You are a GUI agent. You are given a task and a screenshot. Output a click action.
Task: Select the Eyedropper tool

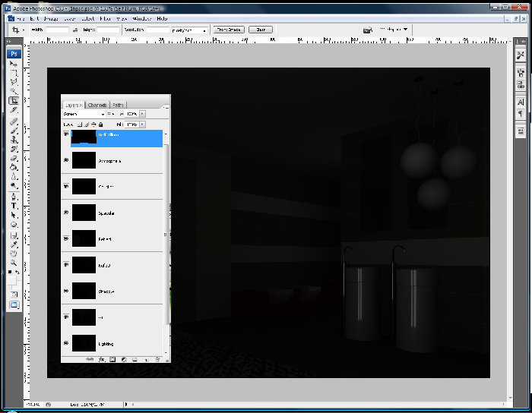coord(14,244)
